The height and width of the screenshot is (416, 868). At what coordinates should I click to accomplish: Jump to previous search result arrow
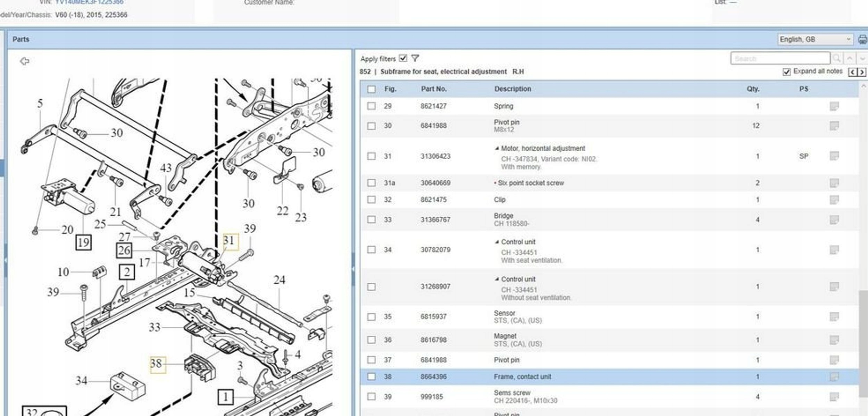850,58
